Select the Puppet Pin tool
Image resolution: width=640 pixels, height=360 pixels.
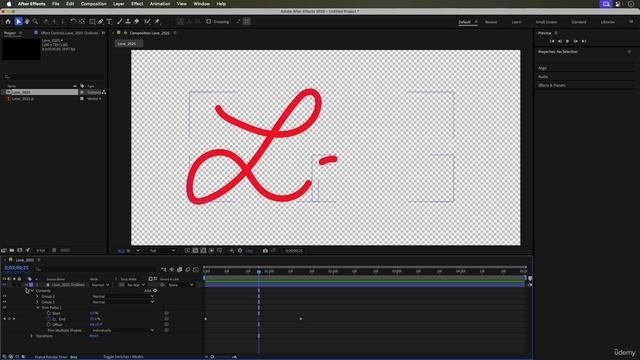point(157,22)
